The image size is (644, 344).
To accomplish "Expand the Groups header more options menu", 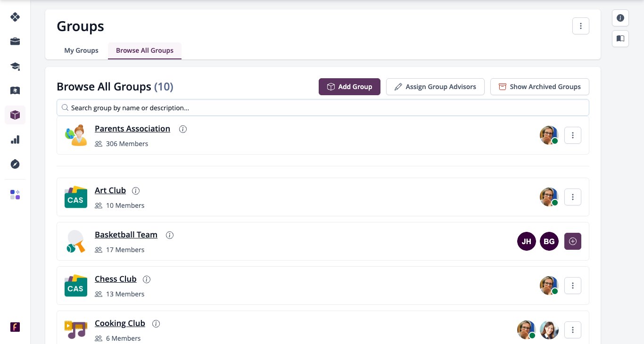I will (x=581, y=26).
